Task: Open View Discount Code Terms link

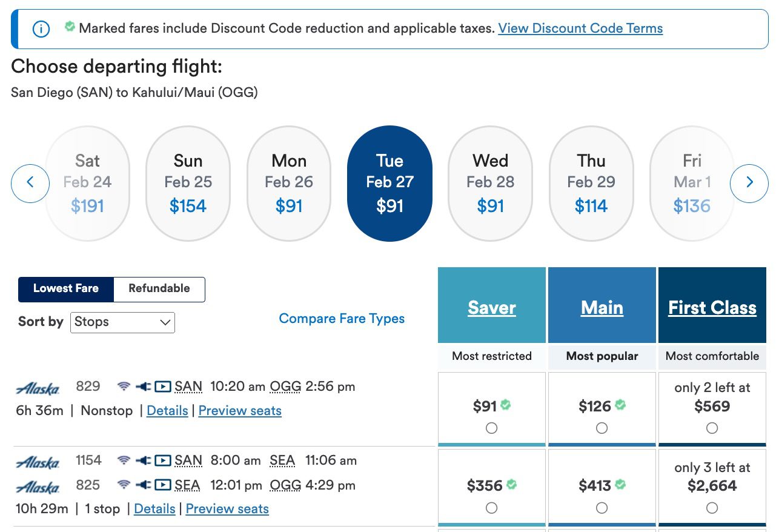Action: pyautogui.click(x=579, y=28)
